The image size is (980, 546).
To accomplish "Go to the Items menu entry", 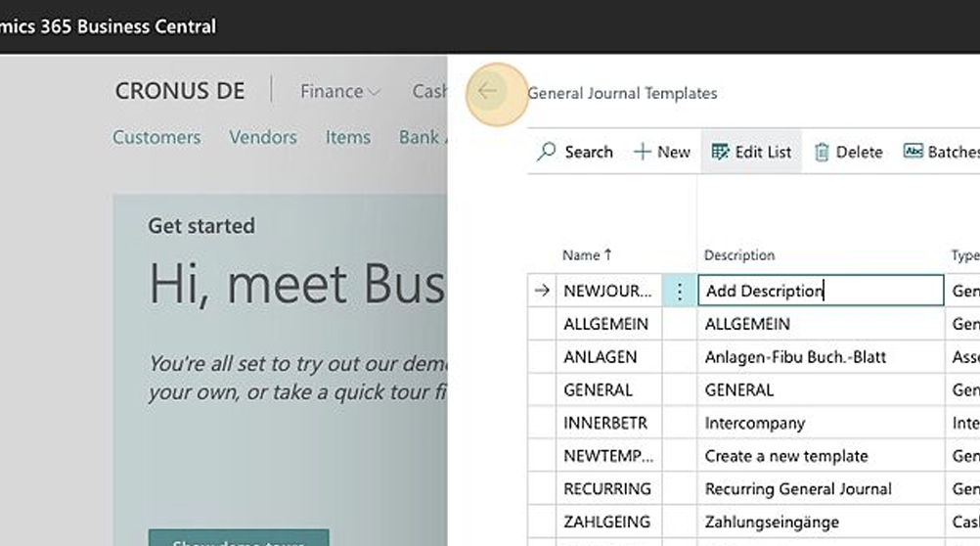I will coord(347,137).
